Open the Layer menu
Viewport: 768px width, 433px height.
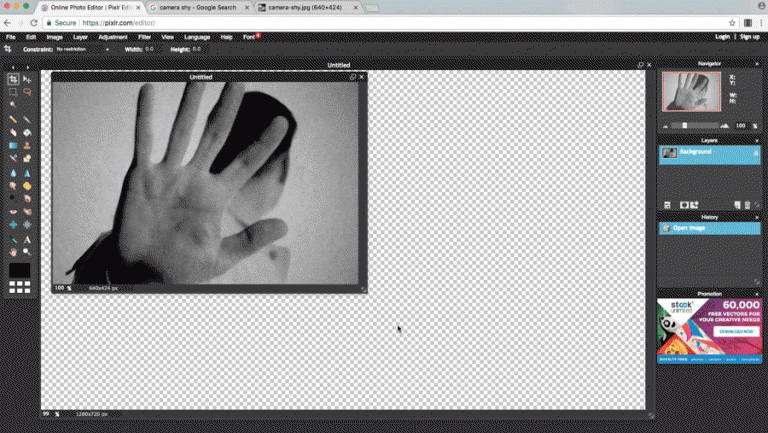pyautogui.click(x=80, y=37)
